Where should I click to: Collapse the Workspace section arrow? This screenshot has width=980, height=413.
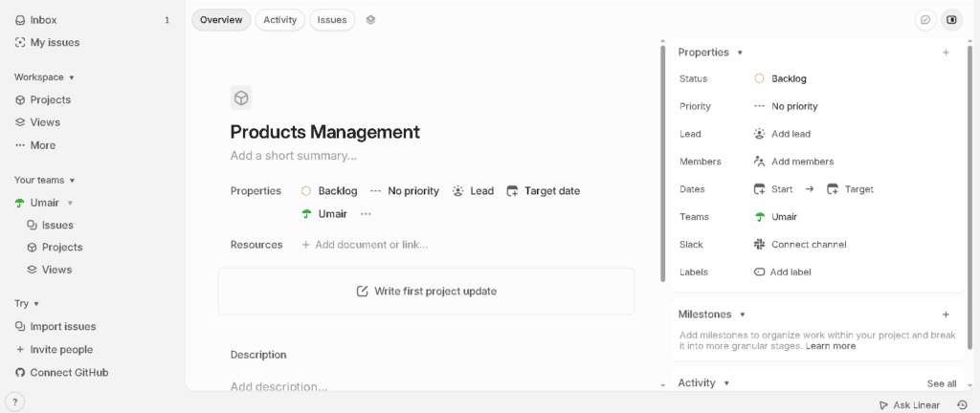[72, 78]
